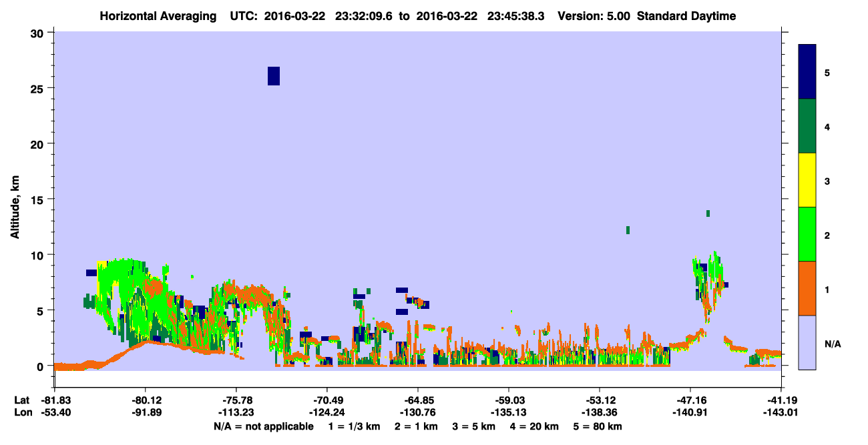Click the '25' altitude tick label
This screenshot has width=868, height=445.
[x=37, y=88]
